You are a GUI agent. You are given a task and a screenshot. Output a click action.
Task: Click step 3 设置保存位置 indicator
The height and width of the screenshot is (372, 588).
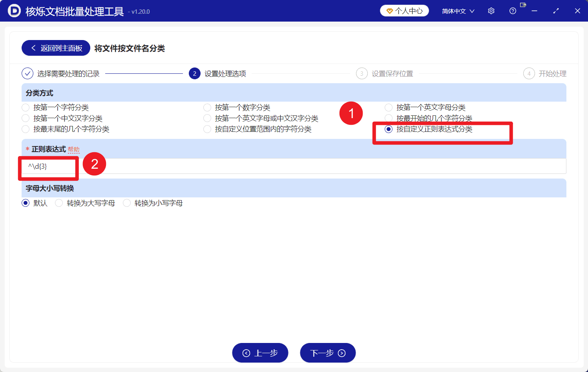362,73
